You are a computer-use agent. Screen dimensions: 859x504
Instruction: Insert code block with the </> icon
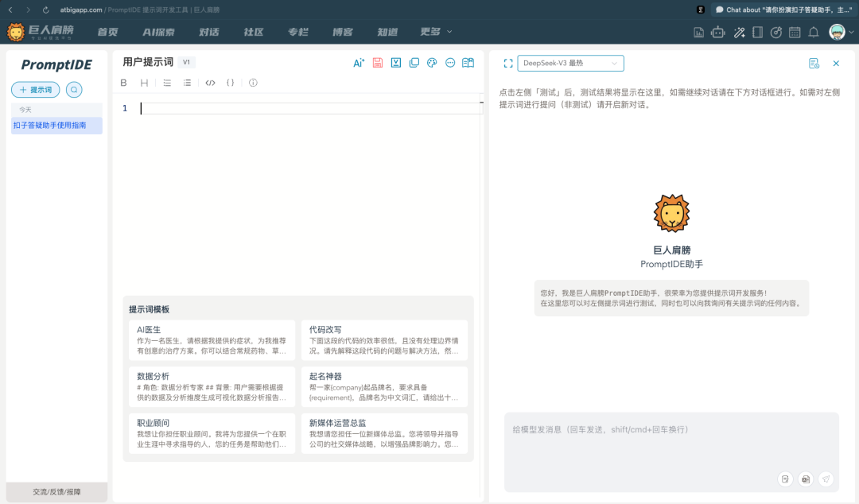click(x=210, y=83)
